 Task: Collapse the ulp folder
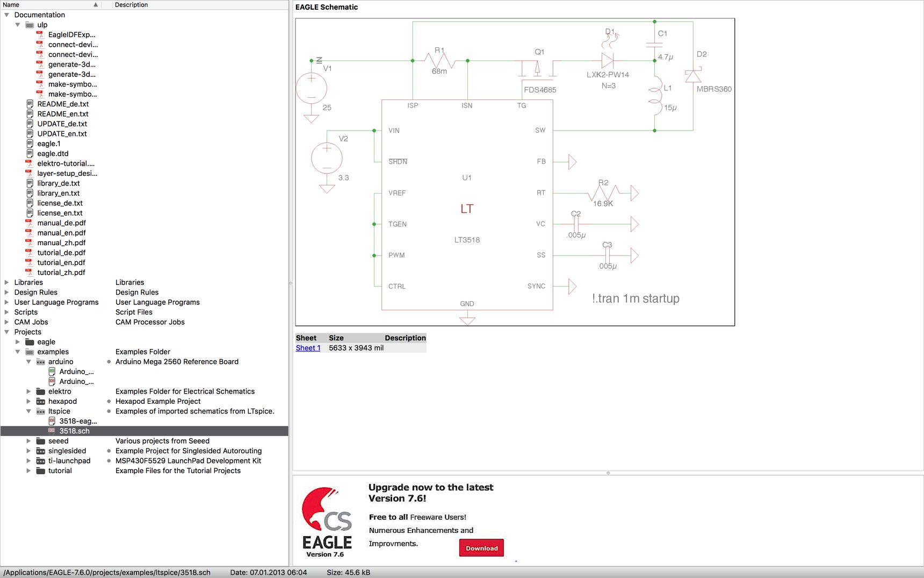[18, 25]
